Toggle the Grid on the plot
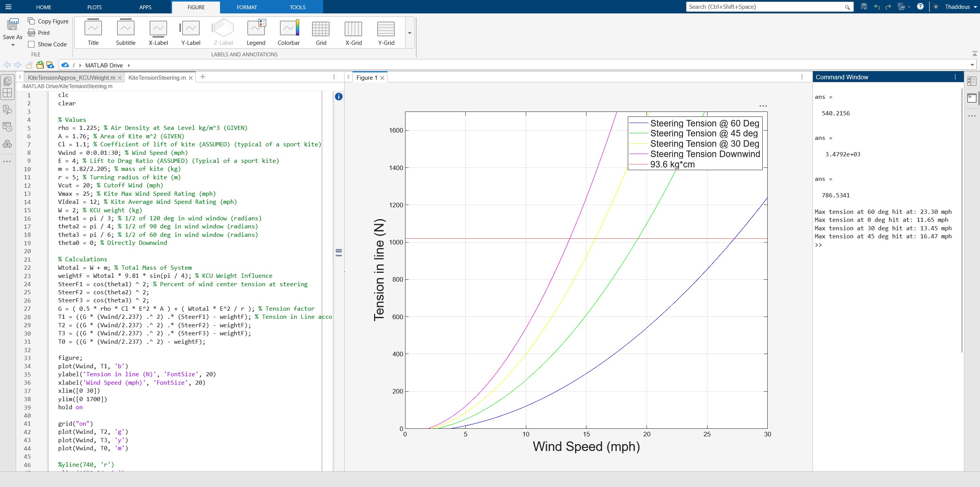This screenshot has height=487, width=980. (x=321, y=32)
